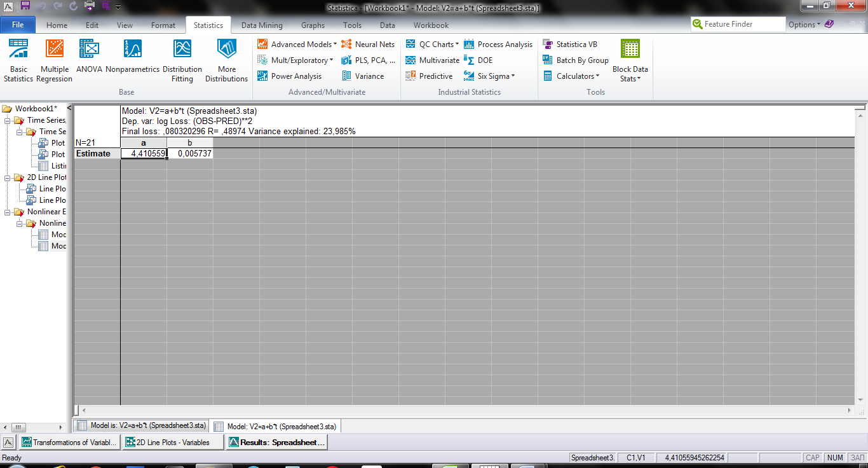Open DOE experimental design
The width and height of the screenshot is (868, 468).
pos(478,60)
